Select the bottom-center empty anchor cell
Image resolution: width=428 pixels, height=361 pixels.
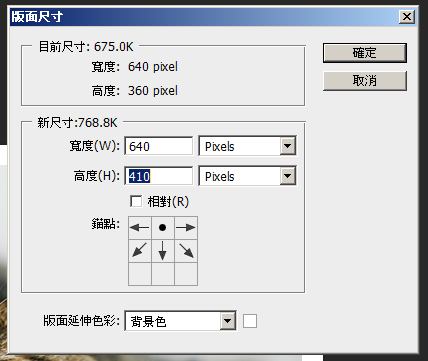pyautogui.click(x=163, y=274)
